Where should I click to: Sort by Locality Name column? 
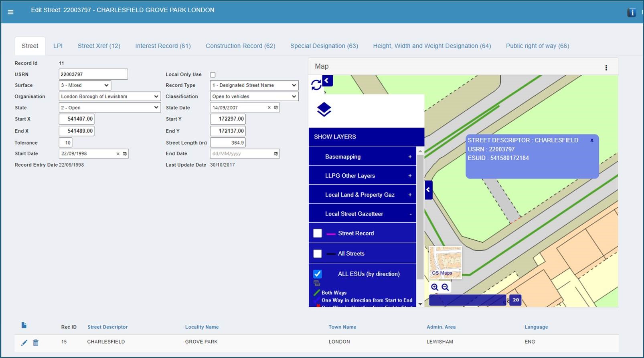202,327
